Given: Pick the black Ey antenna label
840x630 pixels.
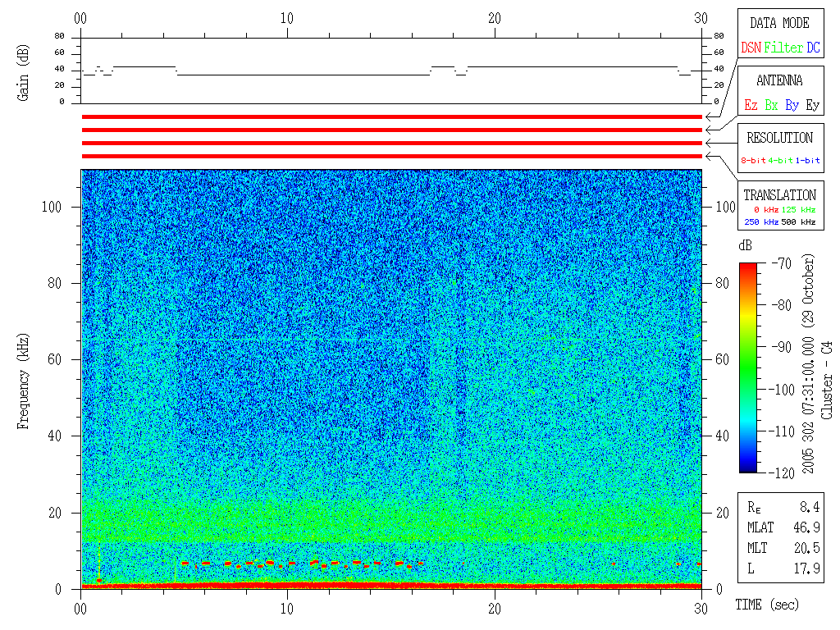Looking at the screenshot, I should 813,105.
